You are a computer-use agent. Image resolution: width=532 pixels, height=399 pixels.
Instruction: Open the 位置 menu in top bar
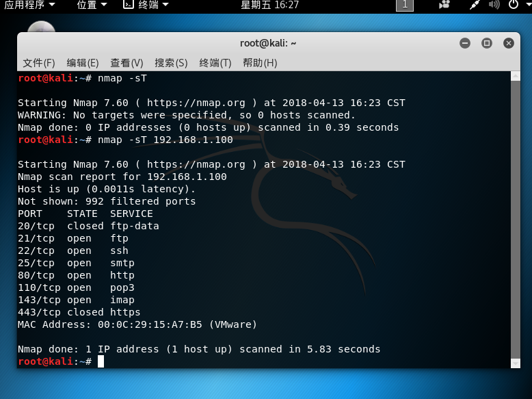92,5
